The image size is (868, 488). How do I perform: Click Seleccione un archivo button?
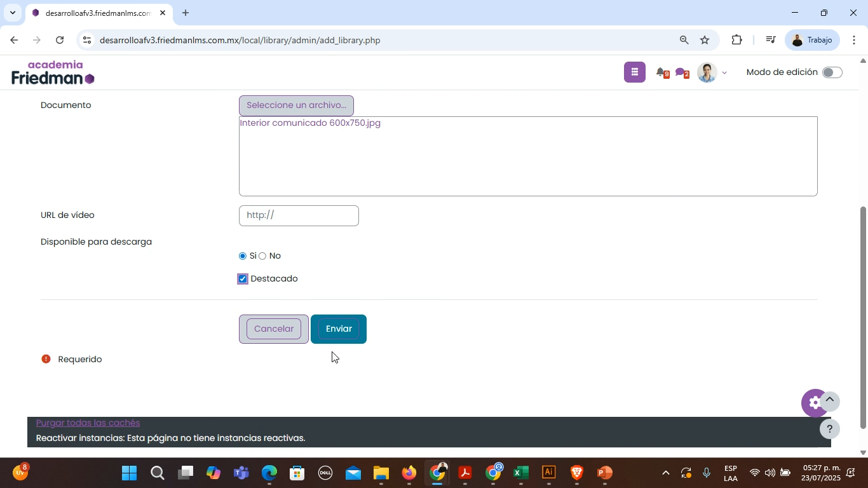296,105
